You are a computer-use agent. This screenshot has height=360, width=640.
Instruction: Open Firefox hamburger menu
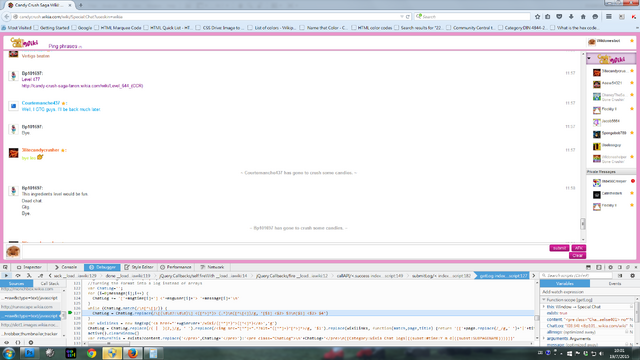point(609,17)
